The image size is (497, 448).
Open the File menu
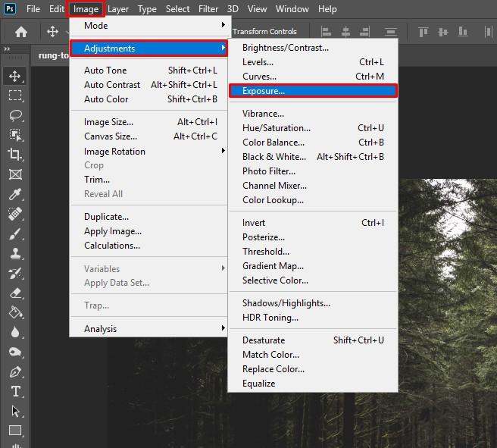click(x=33, y=9)
